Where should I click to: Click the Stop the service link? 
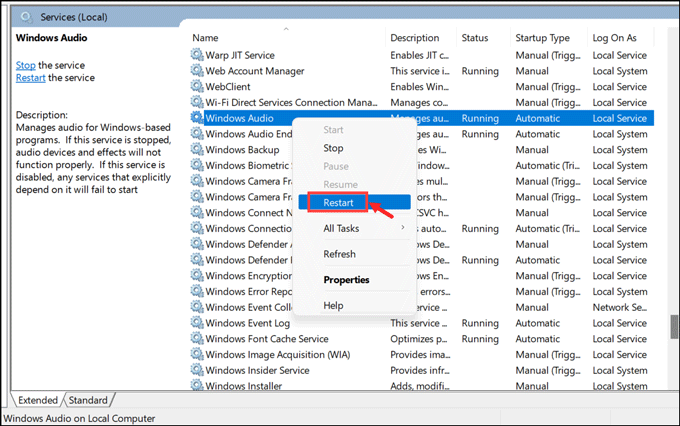click(x=26, y=65)
